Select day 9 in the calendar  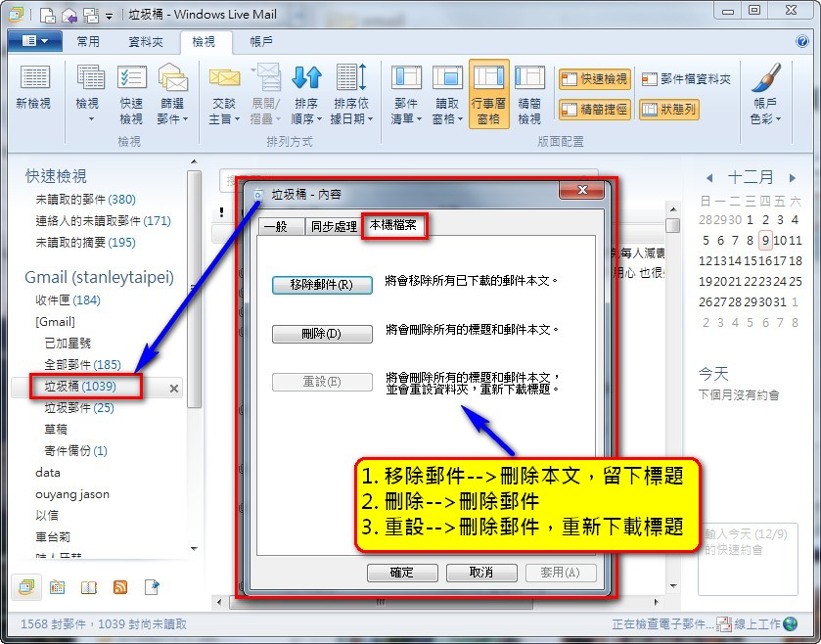pyautogui.click(x=765, y=240)
